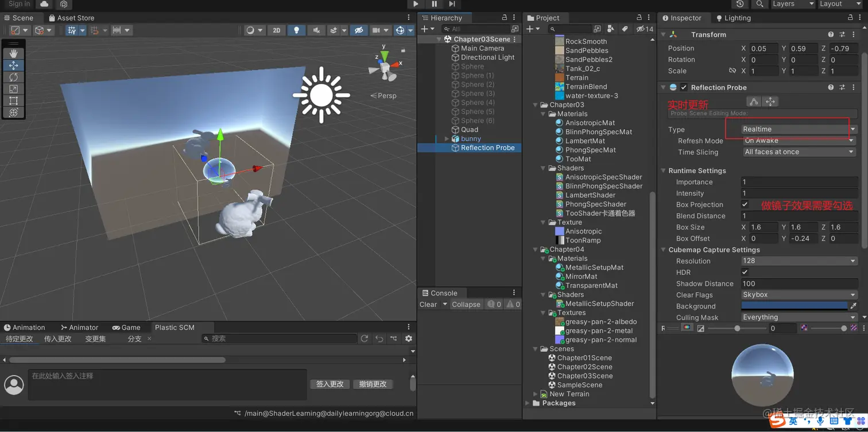Open the Culling Mask dropdown
Screen dimensions: 868x432
click(799, 317)
